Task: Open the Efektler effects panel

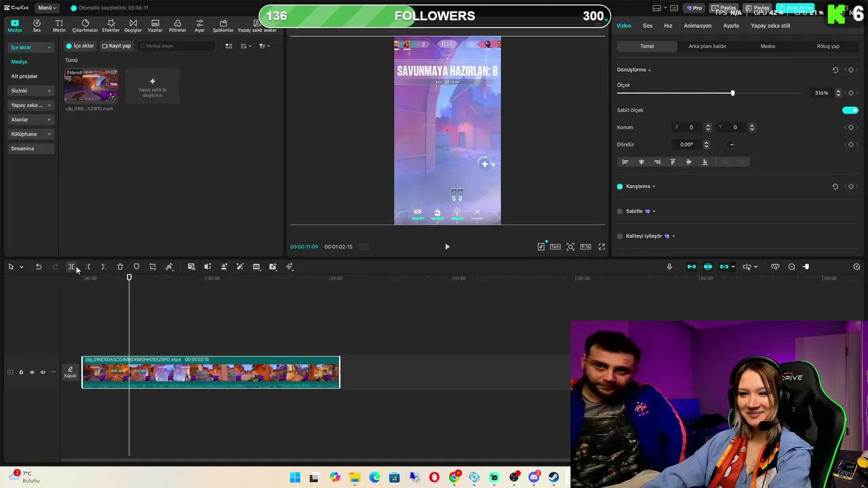Action: pyautogui.click(x=111, y=26)
